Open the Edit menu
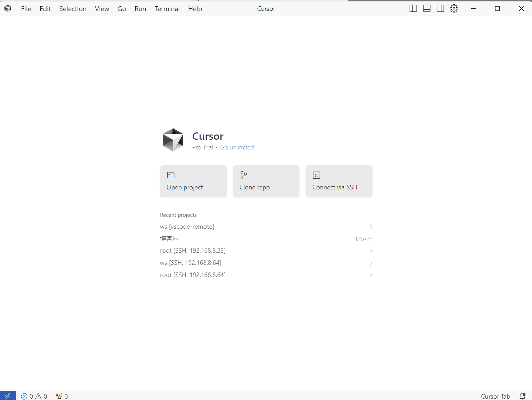This screenshot has height=400, width=532. pyautogui.click(x=45, y=9)
